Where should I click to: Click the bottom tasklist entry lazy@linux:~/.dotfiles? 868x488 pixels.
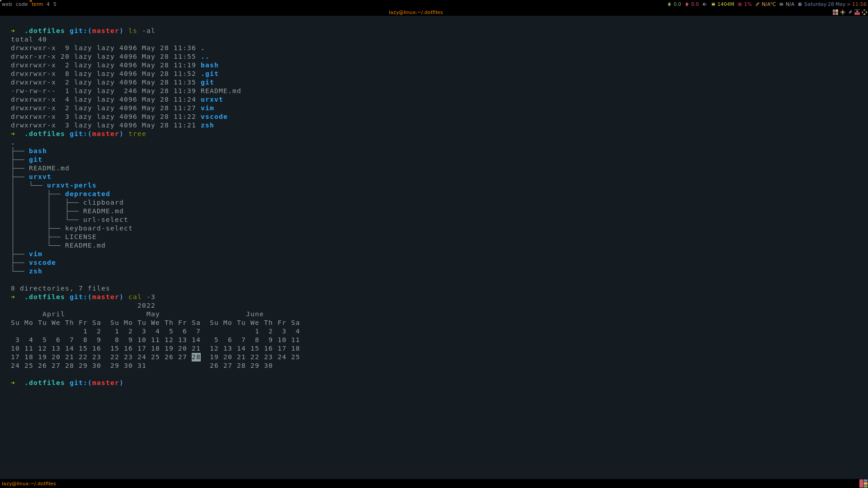click(29, 483)
